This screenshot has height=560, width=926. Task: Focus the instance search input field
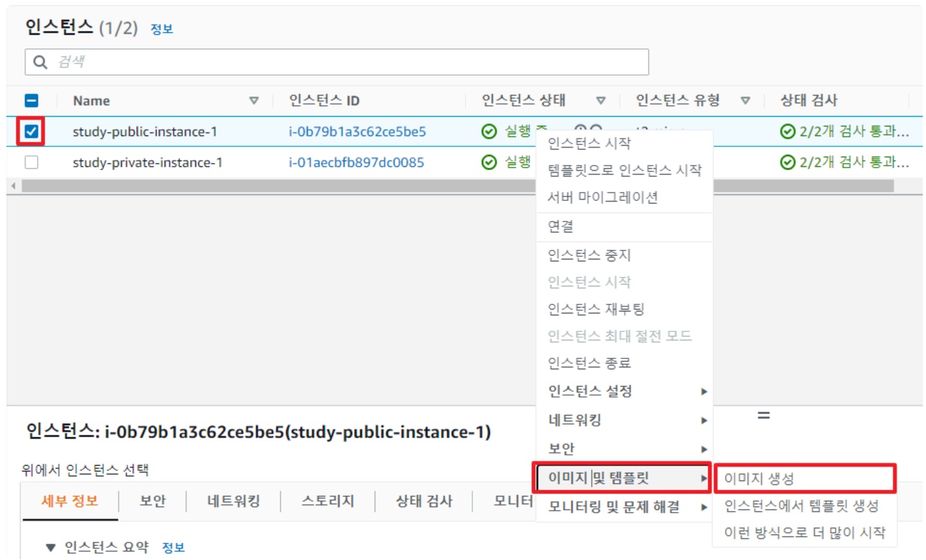pyautogui.click(x=337, y=62)
